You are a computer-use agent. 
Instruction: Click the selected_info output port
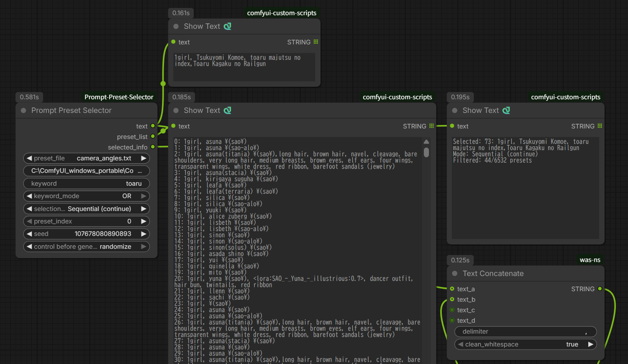(x=153, y=147)
